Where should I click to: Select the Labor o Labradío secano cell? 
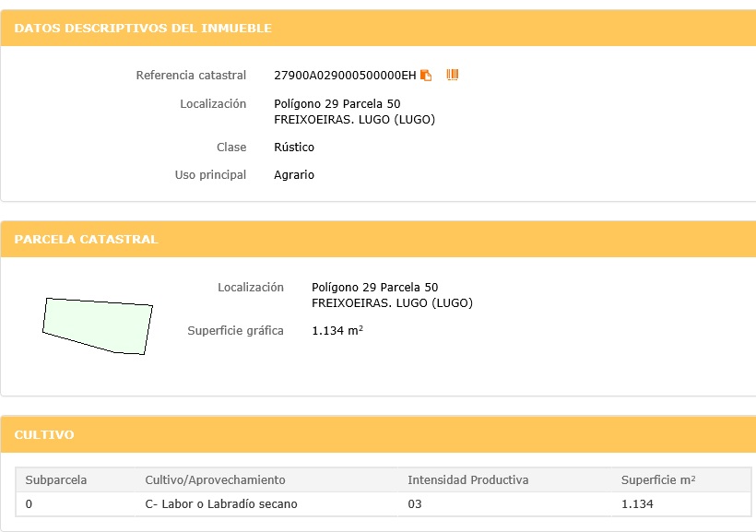(x=221, y=504)
